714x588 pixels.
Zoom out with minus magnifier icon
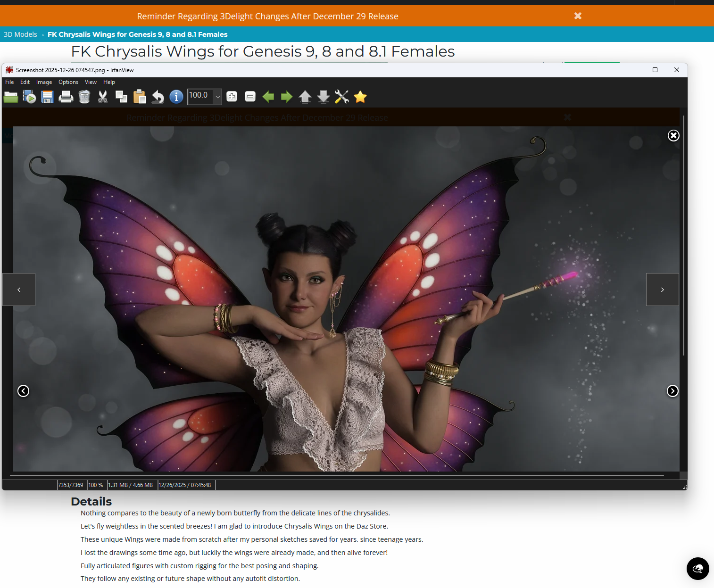(250, 97)
